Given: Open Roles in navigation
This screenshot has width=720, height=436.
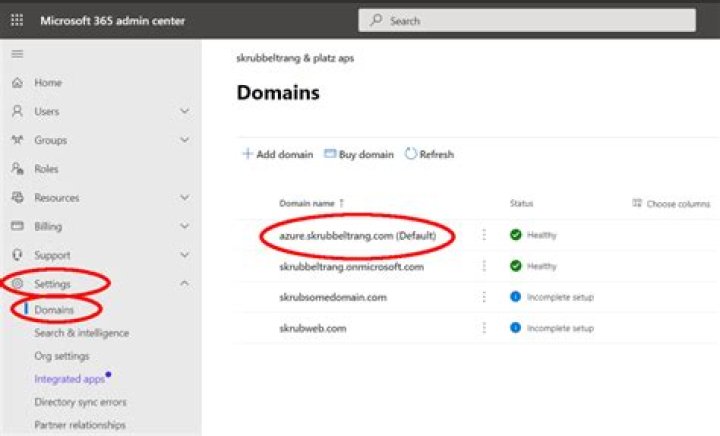Looking at the screenshot, I should pos(46,169).
